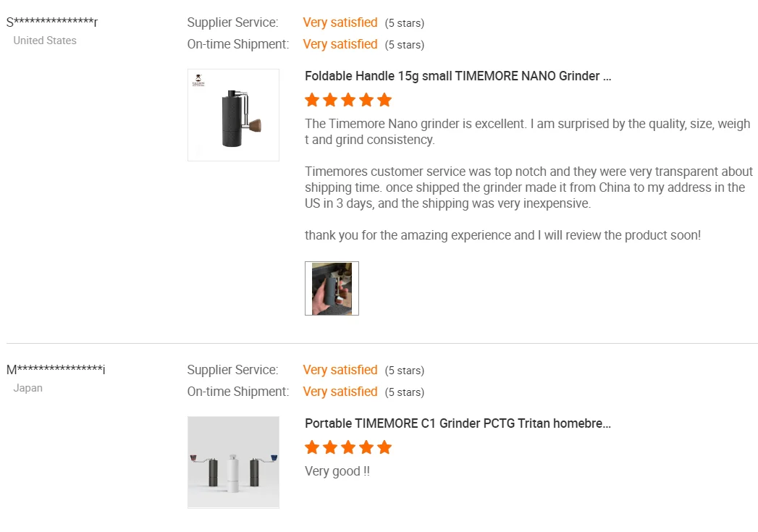Screen dimensions: 758x532
Task: Open the Foldable Handle TIMEMORE NANO Grinder link
Action: point(458,76)
